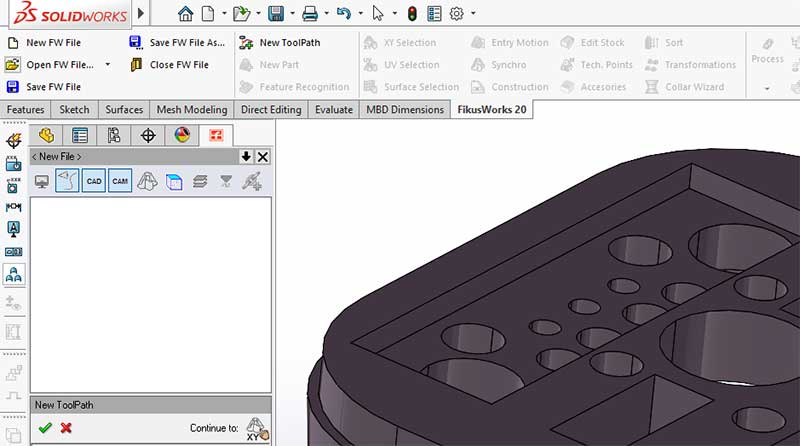Screen dimensions: 800x446
Task: Switch to the Features tab
Action: pyautogui.click(x=26, y=110)
